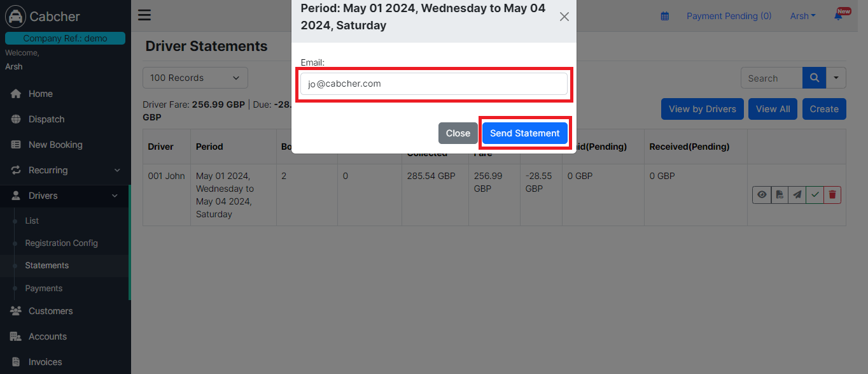
Task: Open the calendar icon in top bar
Action: [x=665, y=16]
